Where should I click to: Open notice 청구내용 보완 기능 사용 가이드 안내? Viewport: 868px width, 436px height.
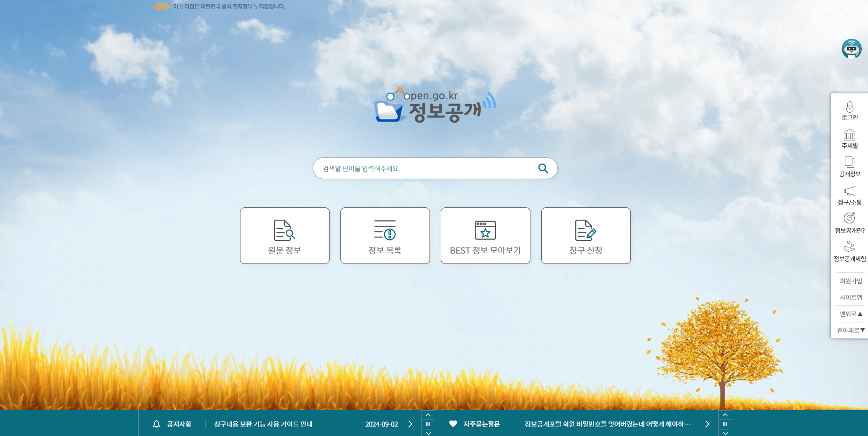[x=263, y=424]
